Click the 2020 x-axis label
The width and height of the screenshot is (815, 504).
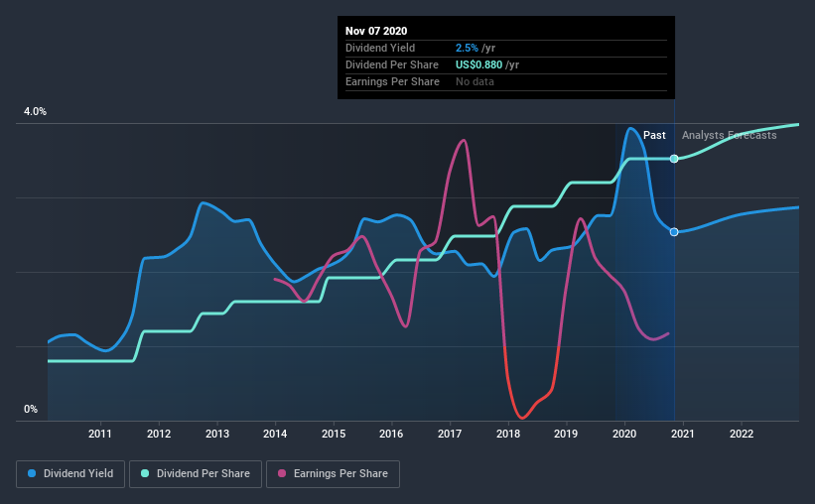pyautogui.click(x=624, y=434)
